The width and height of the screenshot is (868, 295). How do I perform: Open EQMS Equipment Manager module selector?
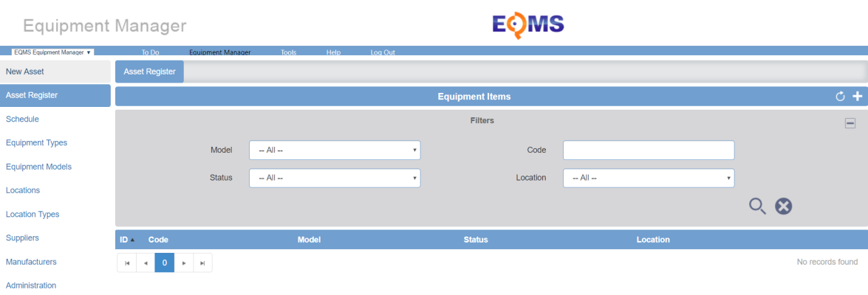[x=52, y=52]
